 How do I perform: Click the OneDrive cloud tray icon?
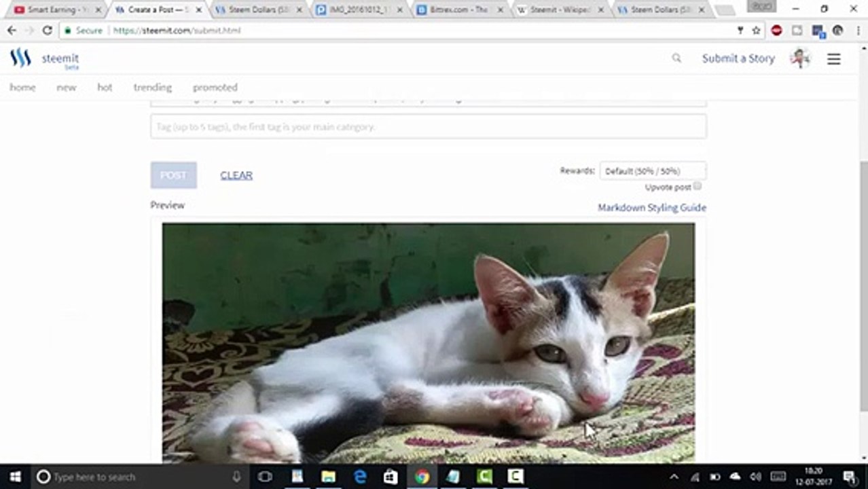click(x=735, y=477)
